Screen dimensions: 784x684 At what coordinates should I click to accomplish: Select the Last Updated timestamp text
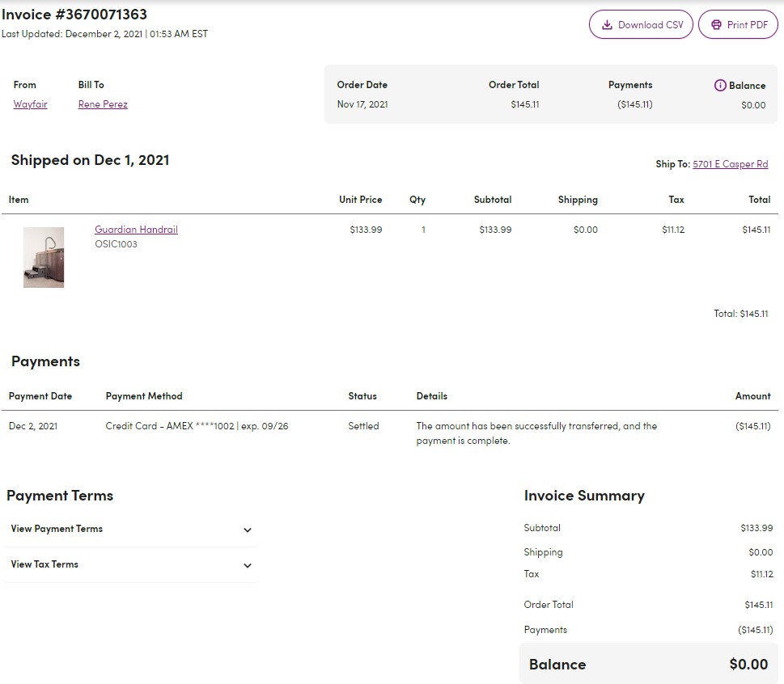click(104, 34)
